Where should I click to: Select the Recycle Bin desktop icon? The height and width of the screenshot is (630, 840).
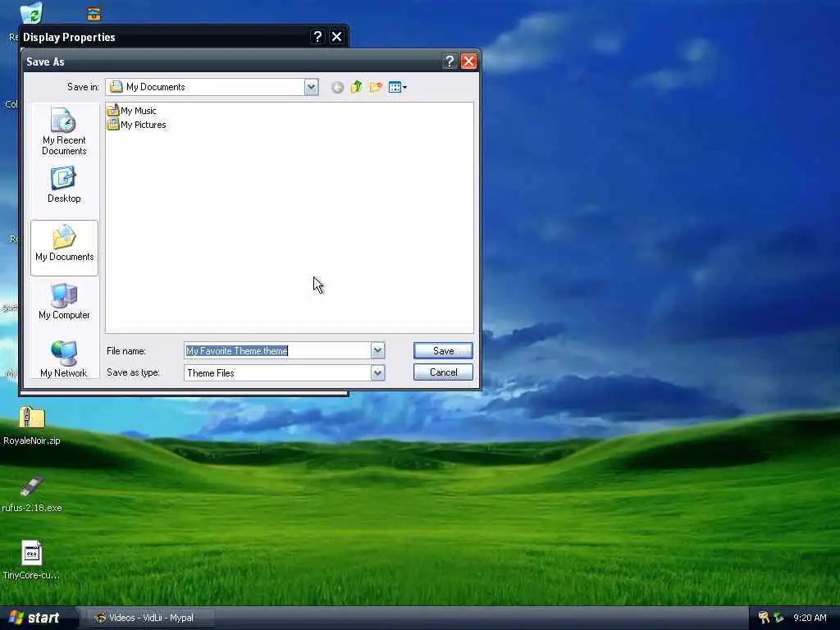31,13
